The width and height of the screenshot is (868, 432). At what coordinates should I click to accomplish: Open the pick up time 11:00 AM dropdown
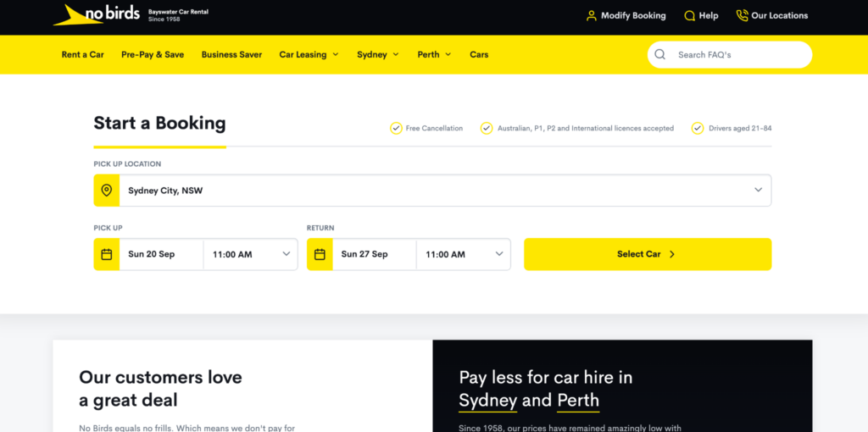coord(251,254)
